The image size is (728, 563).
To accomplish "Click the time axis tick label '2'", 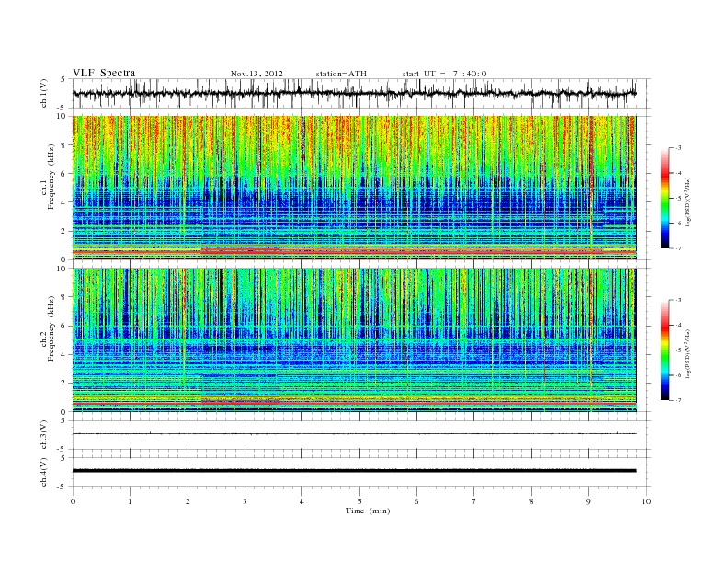I will click(x=188, y=501).
